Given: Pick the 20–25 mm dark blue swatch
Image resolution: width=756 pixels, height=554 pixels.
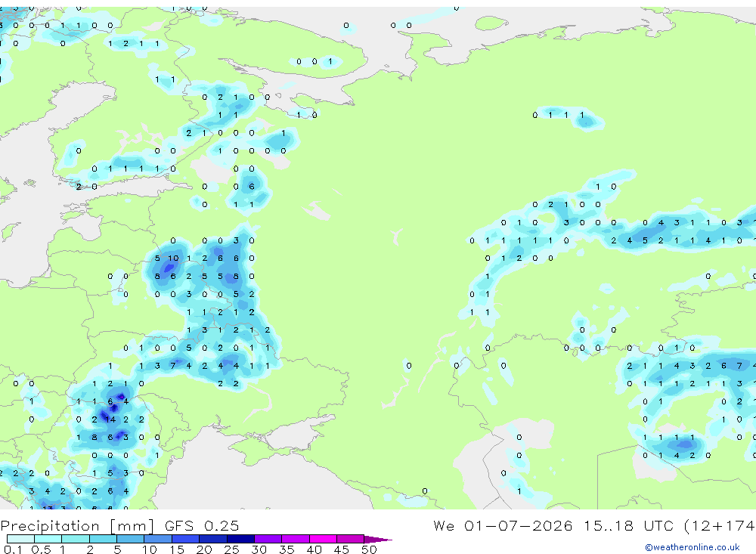Looking at the screenshot, I should [213, 539].
